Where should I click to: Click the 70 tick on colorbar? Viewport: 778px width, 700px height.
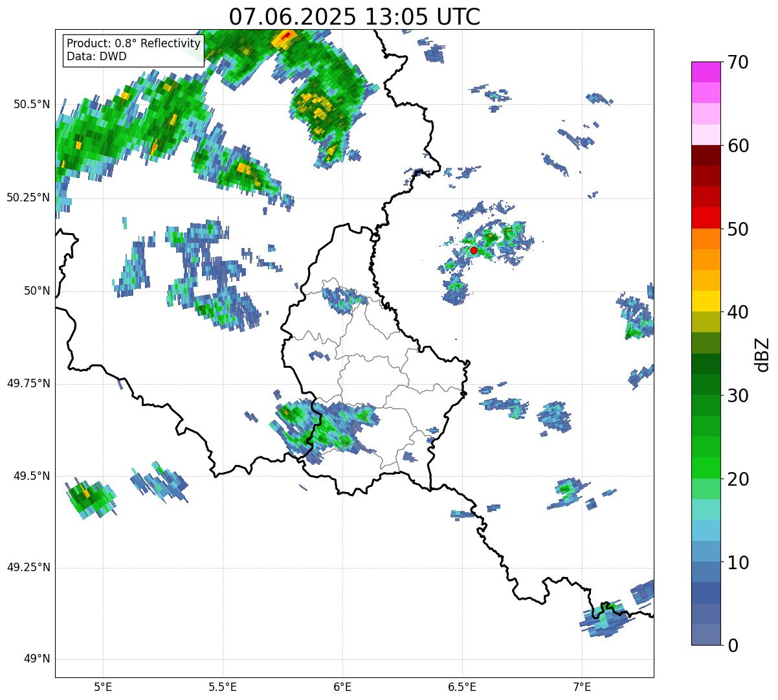tap(737, 62)
